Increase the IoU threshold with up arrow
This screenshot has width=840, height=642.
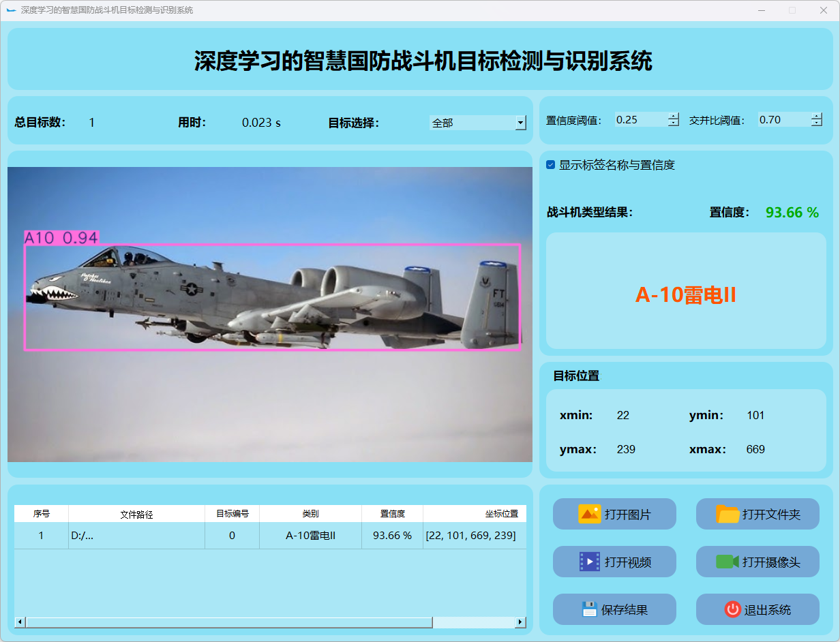(x=817, y=116)
